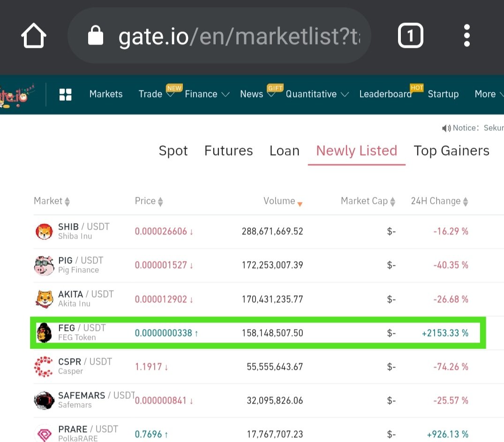Click the Casper coin icon
The image size is (504, 442).
(x=44, y=367)
